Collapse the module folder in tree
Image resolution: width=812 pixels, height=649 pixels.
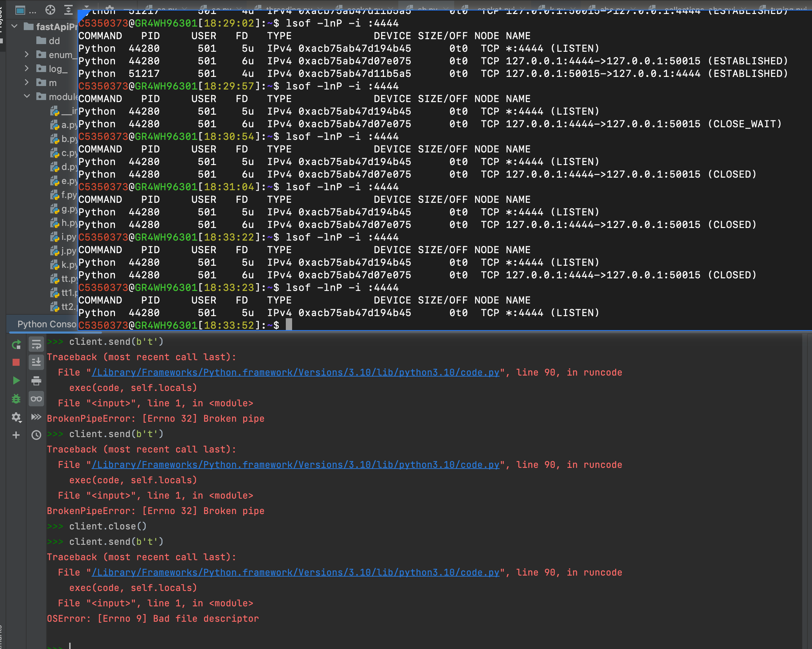pyautogui.click(x=27, y=97)
